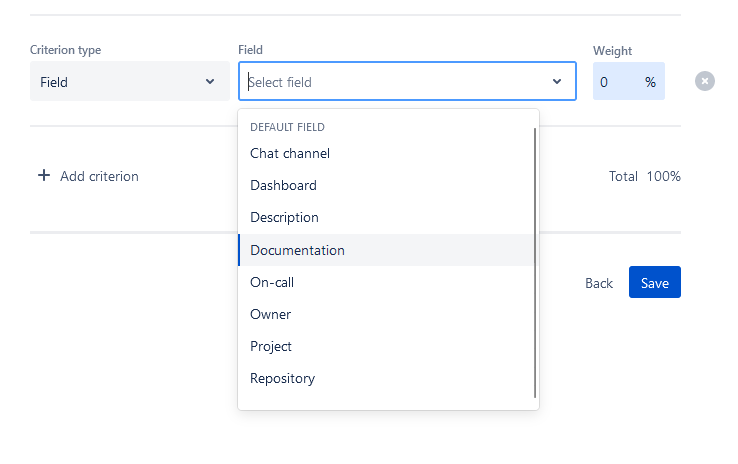The image size is (738, 464).
Task: Select the highlighted Documentation option
Action: pyautogui.click(x=297, y=250)
